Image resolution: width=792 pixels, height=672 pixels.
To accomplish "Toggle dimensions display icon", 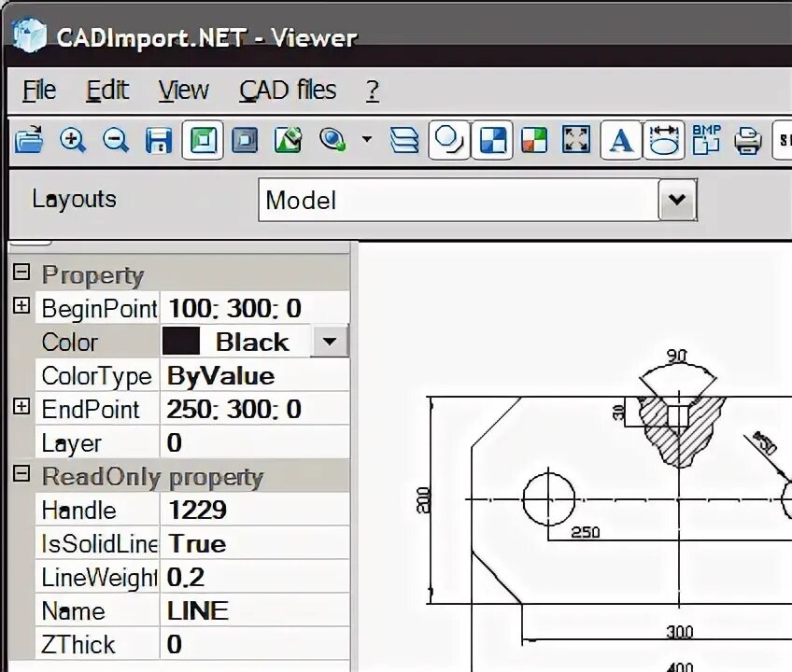I will pyautogui.click(x=664, y=140).
